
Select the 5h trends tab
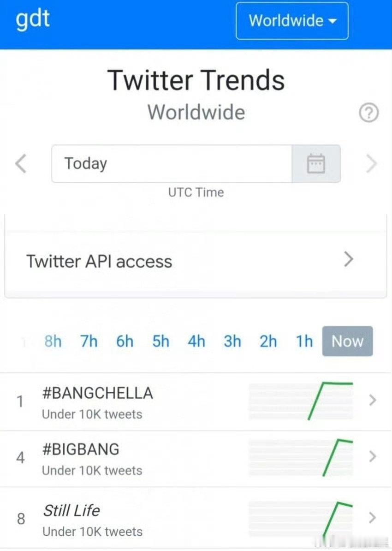click(160, 341)
